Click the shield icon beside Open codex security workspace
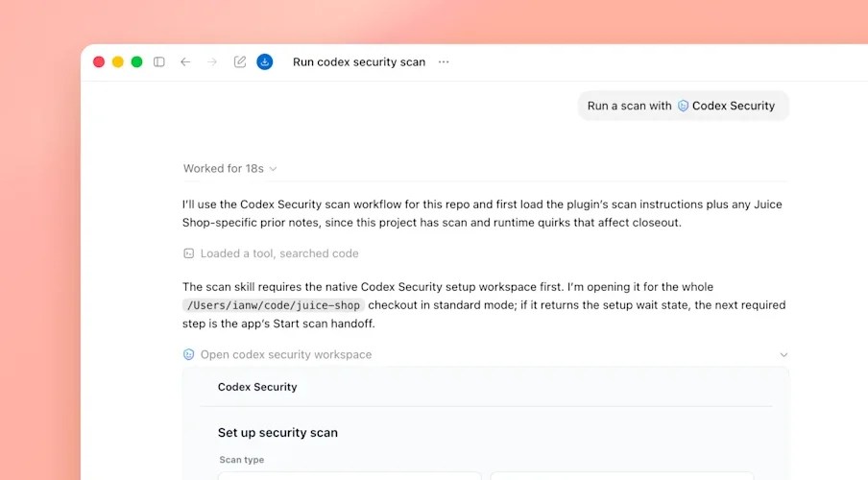This screenshot has height=480, width=868. click(x=189, y=354)
